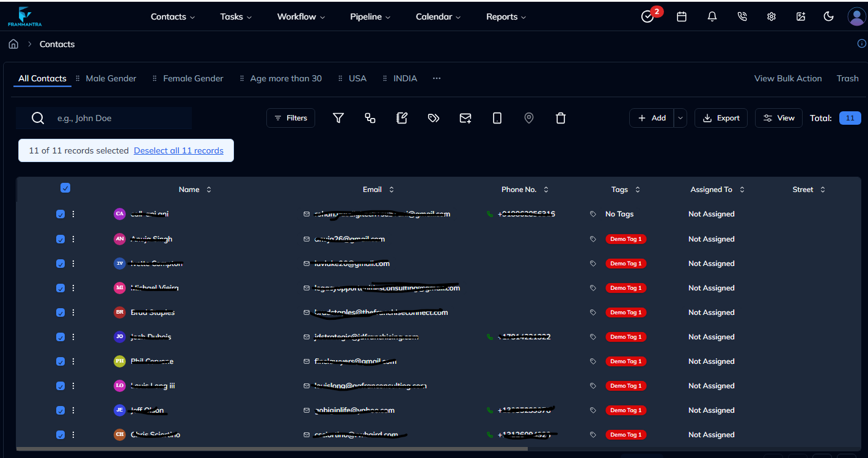This screenshot has height=458, width=868.
Task: Open dropdown arrow next to Add button
Action: point(681,118)
